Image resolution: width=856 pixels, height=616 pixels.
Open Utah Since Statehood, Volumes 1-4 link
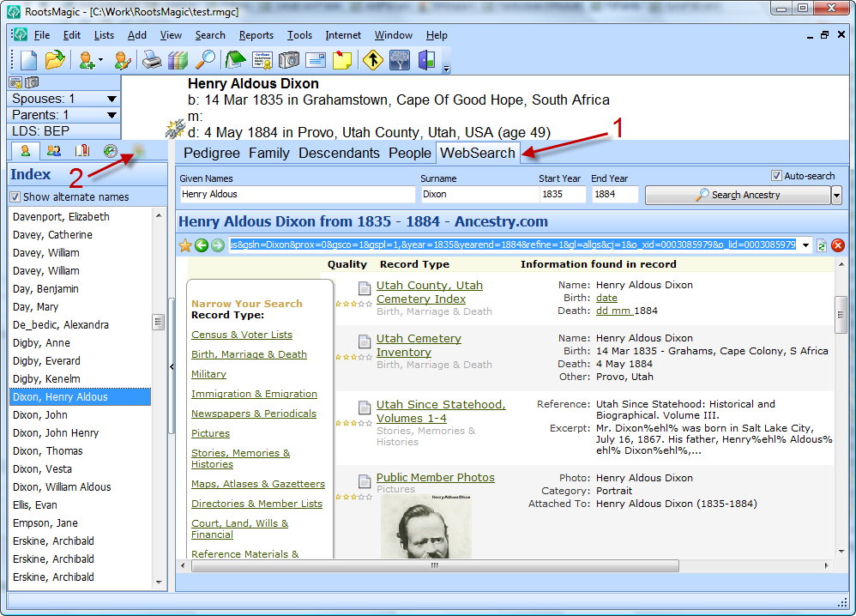[441, 411]
